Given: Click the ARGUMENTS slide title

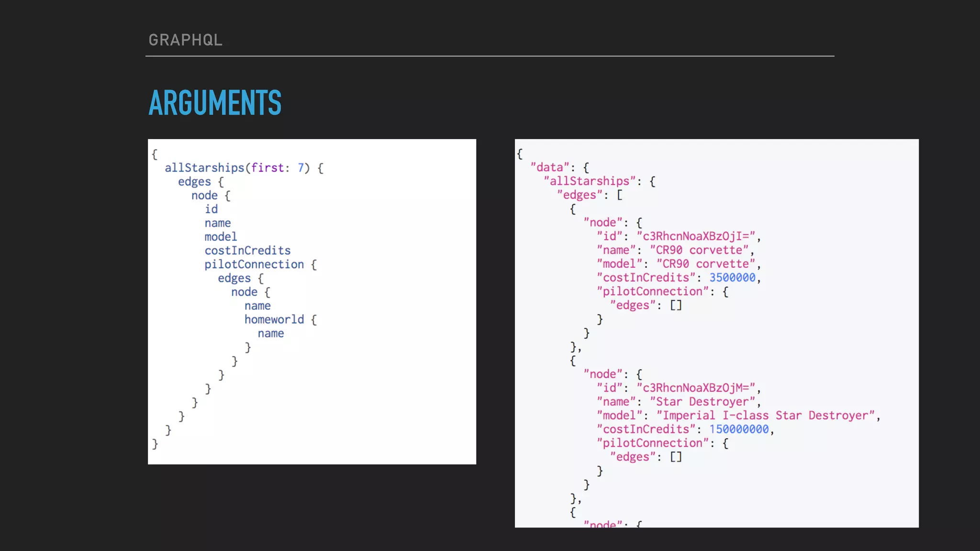Looking at the screenshot, I should pos(215,102).
